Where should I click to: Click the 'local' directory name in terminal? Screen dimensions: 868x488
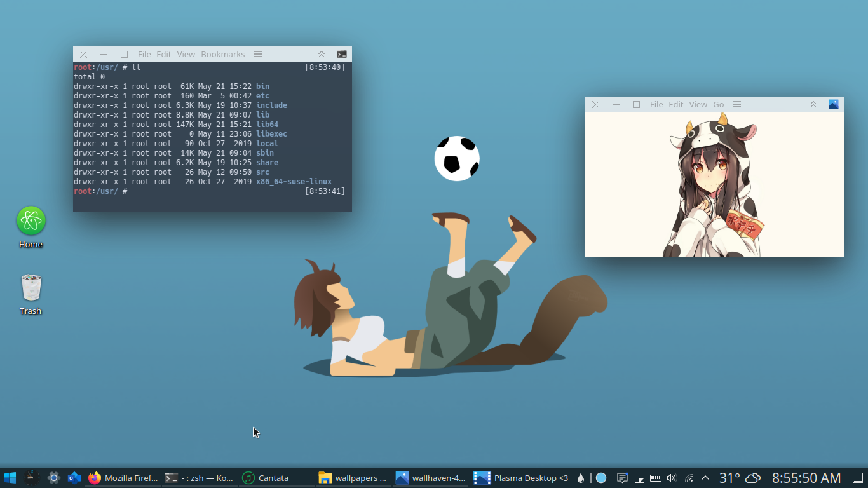[267, 144]
